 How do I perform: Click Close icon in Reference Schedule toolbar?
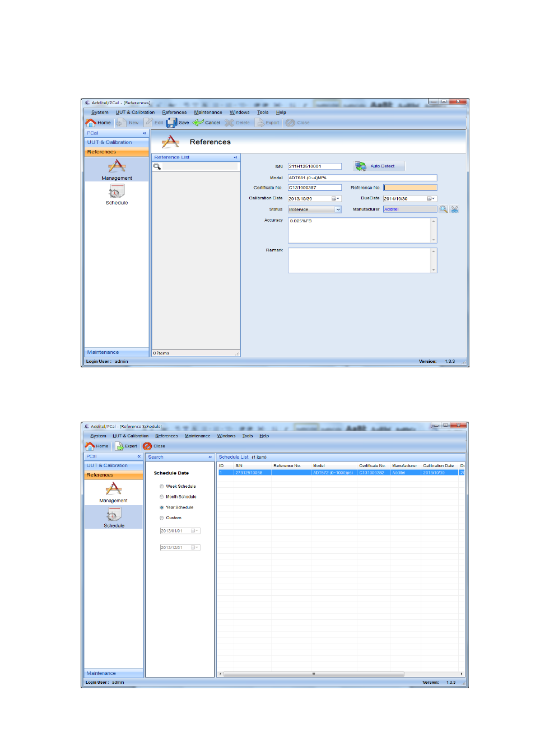click(147, 446)
